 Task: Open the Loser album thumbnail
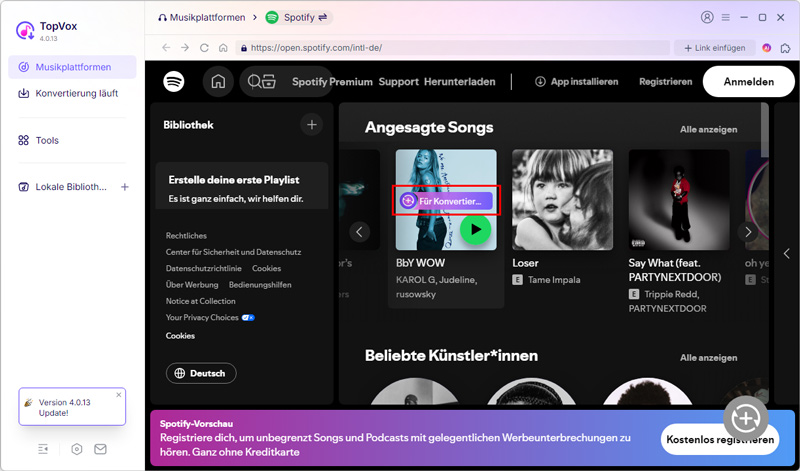562,200
